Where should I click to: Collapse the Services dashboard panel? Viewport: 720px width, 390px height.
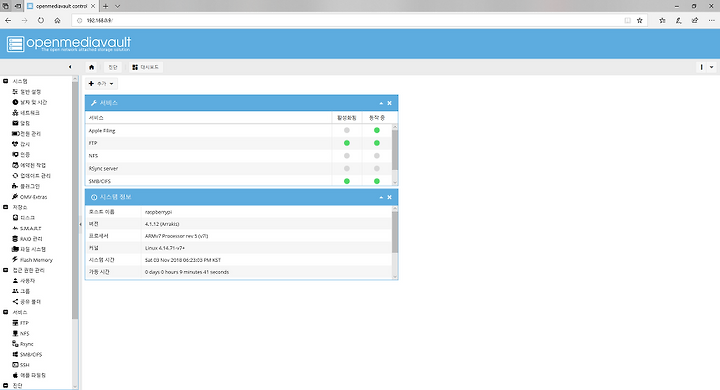coord(381,103)
